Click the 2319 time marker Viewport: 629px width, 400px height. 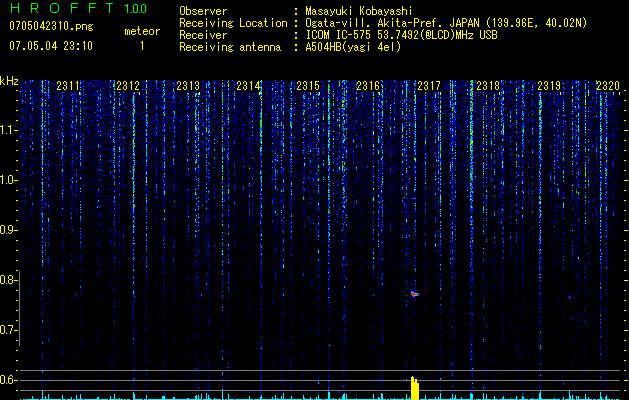[x=549, y=85]
